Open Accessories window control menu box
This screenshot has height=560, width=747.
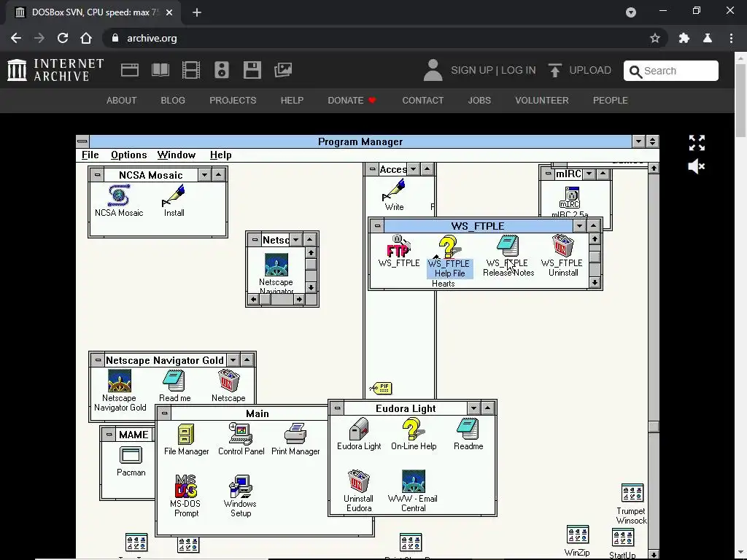pos(373,169)
